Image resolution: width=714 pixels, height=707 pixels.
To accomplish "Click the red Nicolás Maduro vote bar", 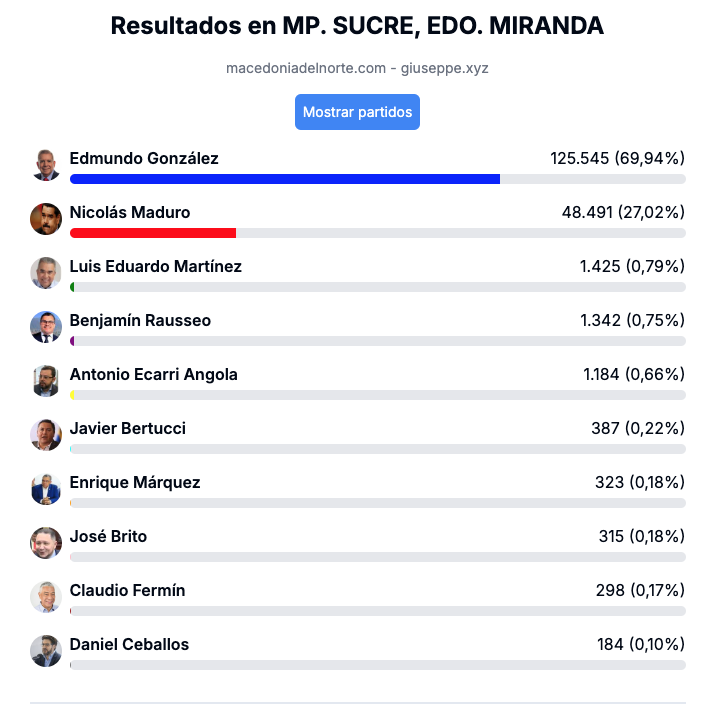I will tap(153, 233).
